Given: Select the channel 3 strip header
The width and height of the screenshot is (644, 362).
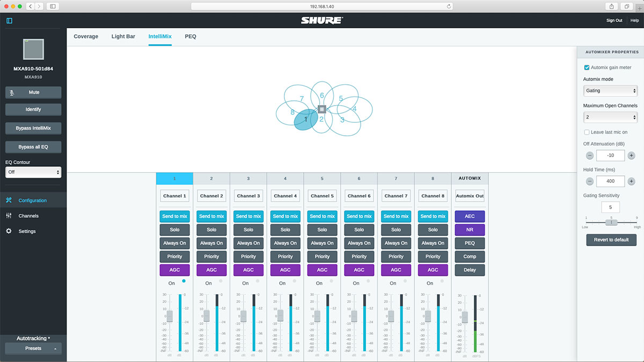Looking at the screenshot, I should 248,178.
